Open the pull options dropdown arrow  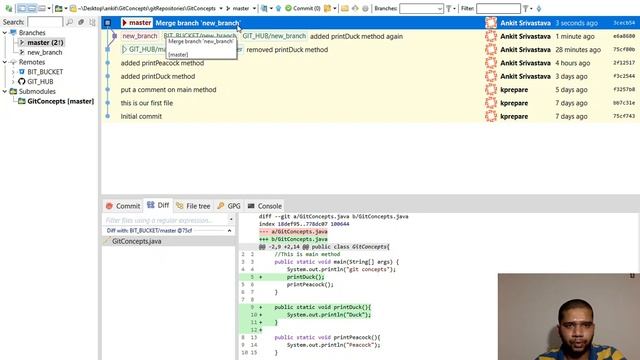(271, 9)
